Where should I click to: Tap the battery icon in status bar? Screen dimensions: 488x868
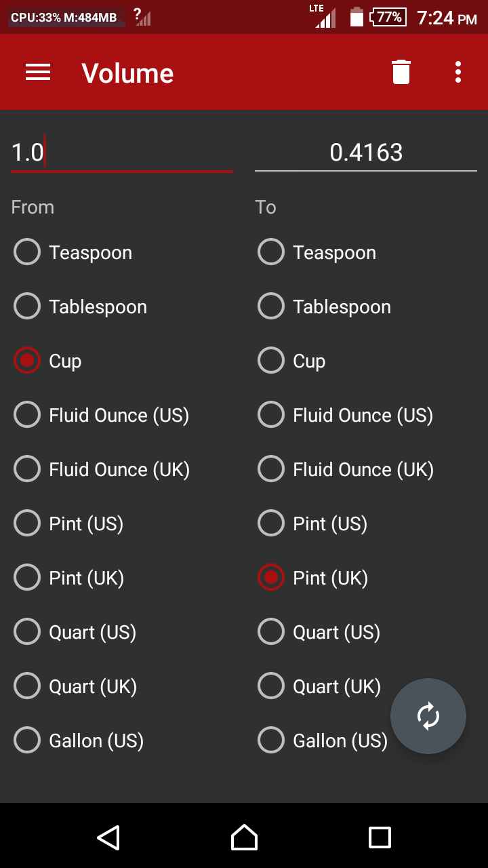(x=357, y=17)
